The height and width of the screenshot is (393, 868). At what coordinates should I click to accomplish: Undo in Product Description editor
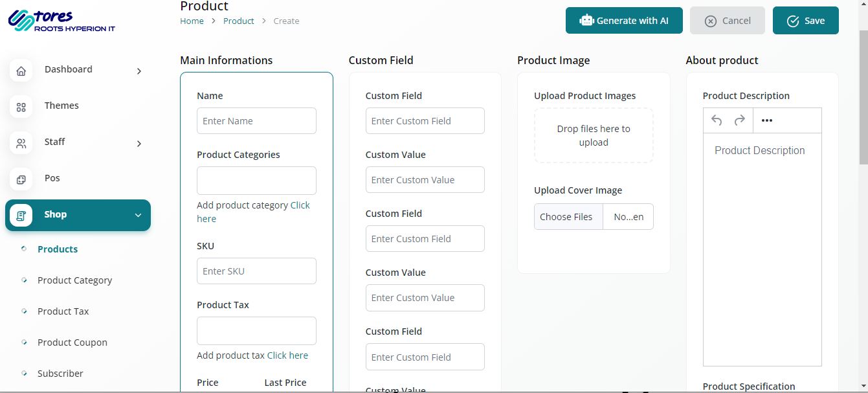click(717, 120)
